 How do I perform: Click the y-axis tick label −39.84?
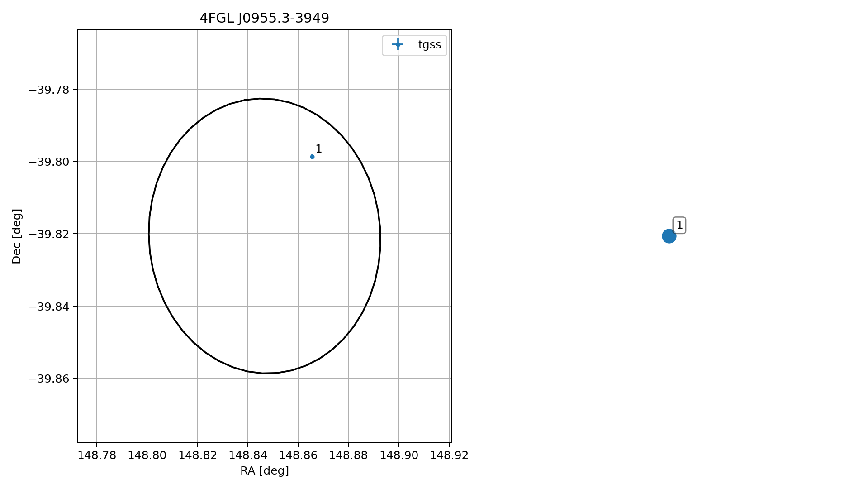[x=49, y=307]
